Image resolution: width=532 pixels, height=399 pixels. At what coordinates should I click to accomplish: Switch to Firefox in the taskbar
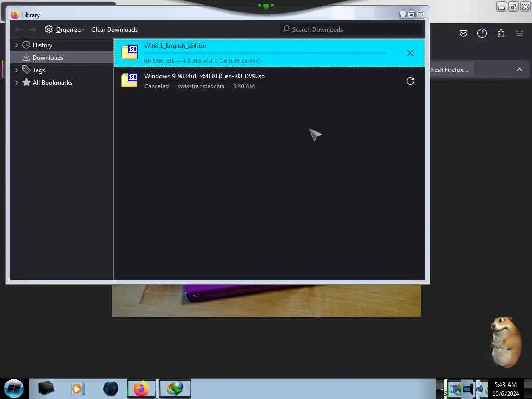click(x=141, y=389)
